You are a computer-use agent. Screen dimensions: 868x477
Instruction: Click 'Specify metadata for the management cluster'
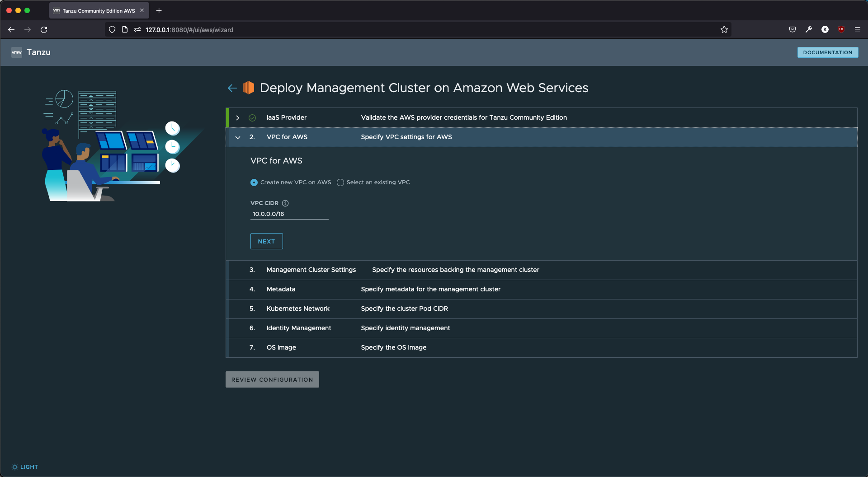pyautogui.click(x=431, y=290)
